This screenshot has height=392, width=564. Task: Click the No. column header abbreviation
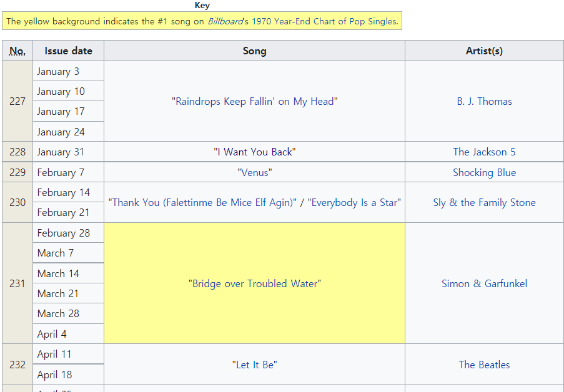click(17, 51)
